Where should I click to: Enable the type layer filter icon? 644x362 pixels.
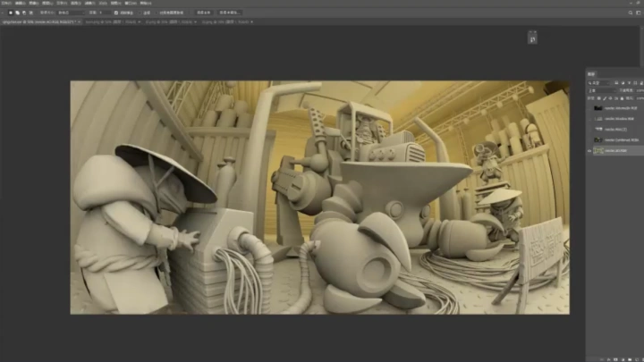629,83
